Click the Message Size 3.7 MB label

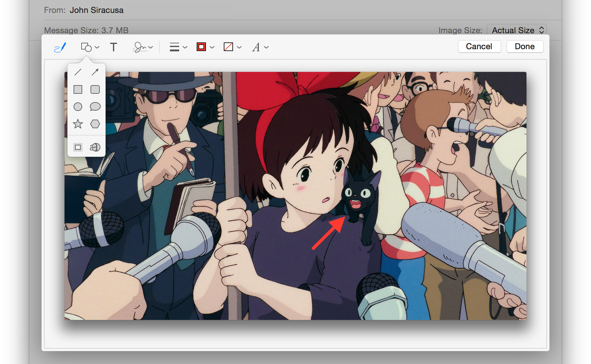tap(86, 30)
